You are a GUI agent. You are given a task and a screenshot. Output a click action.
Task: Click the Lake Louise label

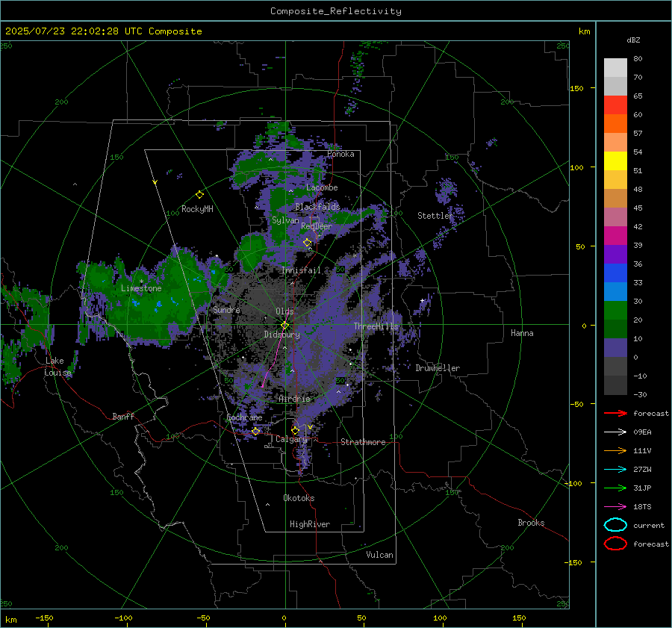coord(57,367)
